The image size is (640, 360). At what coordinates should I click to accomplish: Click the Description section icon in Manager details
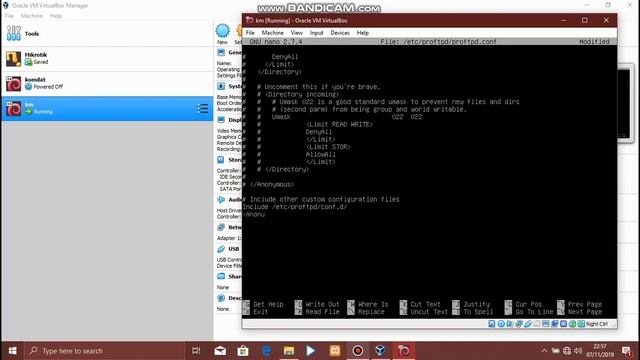[221, 298]
